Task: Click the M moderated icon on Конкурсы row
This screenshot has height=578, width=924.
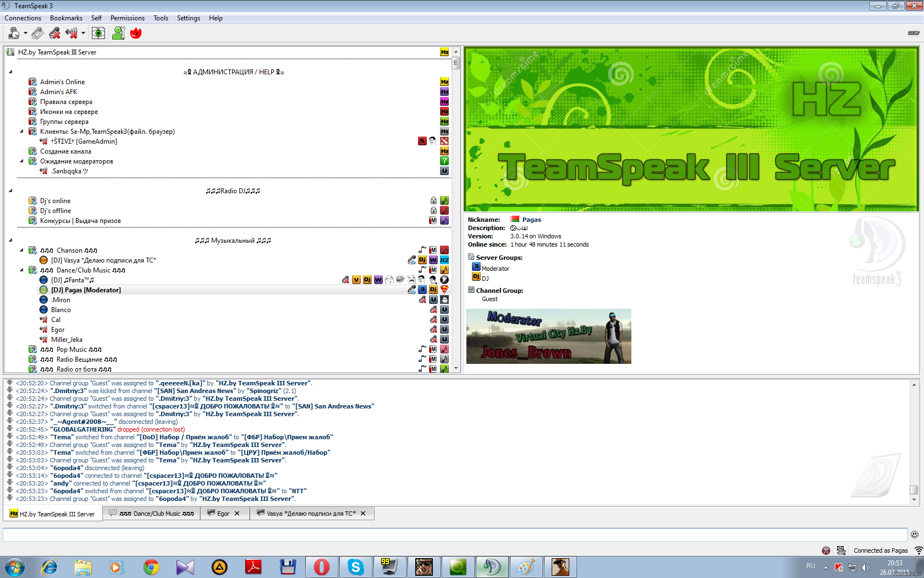Action: [433, 221]
